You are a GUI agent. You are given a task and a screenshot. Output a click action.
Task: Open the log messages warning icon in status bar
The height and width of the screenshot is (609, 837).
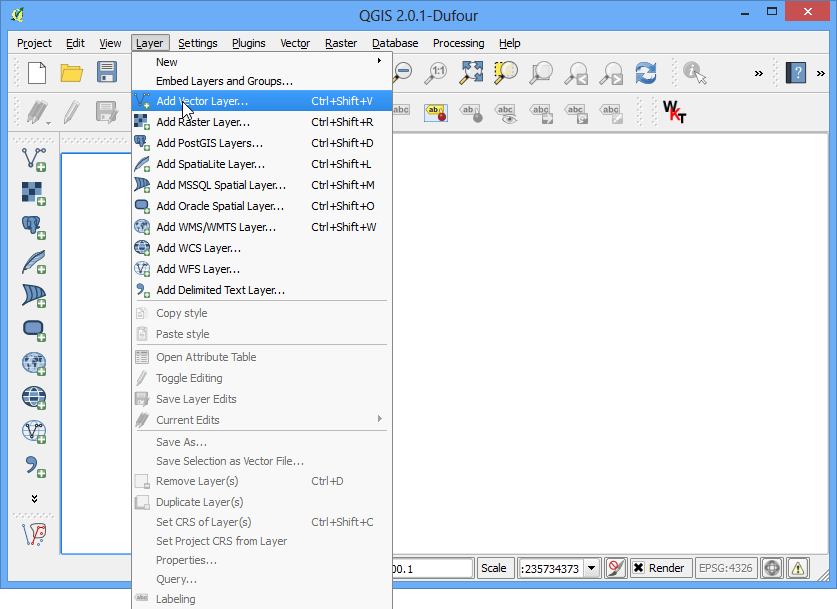point(798,567)
